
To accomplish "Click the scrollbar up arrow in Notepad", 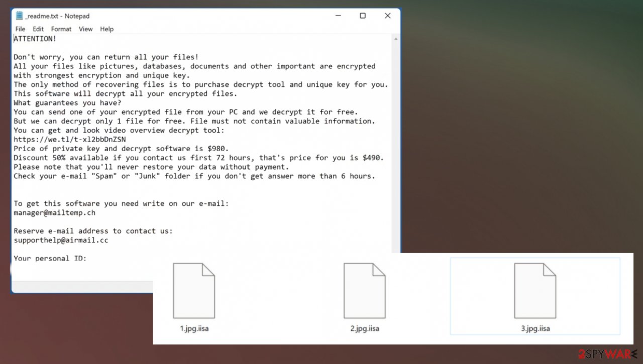I will pyautogui.click(x=395, y=39).
